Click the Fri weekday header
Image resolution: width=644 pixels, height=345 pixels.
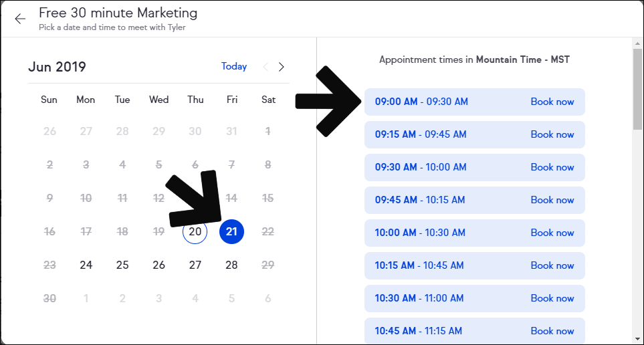(231, 100)
